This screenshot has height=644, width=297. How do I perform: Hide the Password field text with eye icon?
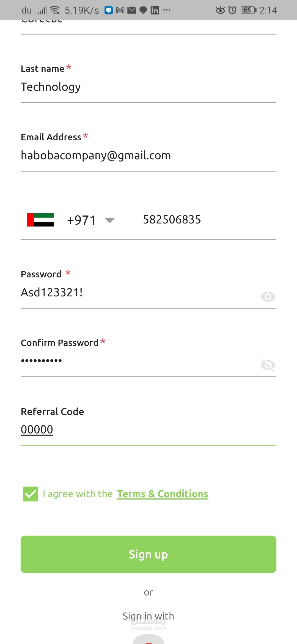(x=268, y=297)
